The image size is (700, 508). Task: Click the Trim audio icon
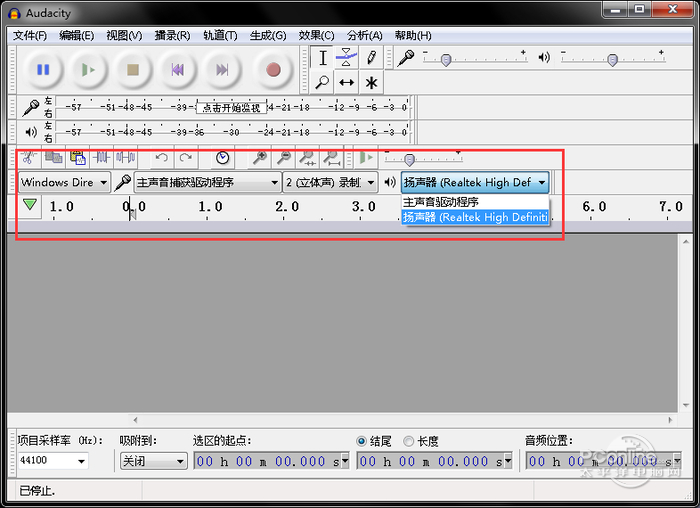pos(102,157)
